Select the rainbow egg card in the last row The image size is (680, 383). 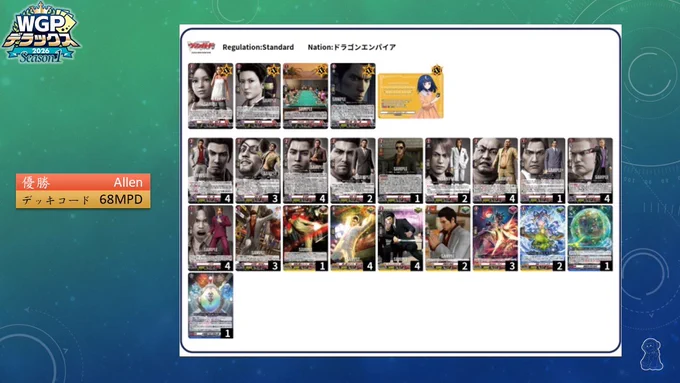point(210,306)
